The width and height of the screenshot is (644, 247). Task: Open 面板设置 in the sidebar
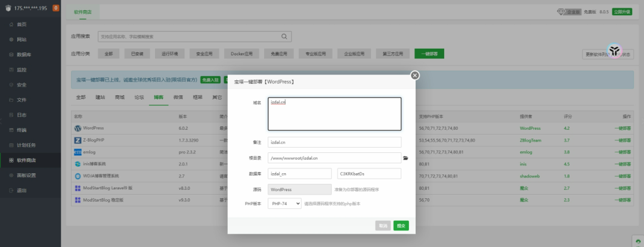click(26, 176)
